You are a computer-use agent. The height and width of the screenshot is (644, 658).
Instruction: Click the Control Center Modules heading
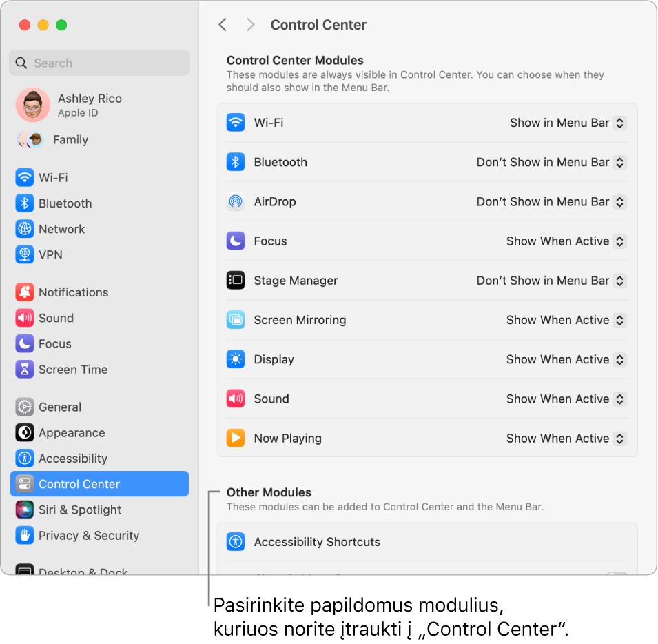pyautogui.click(x=295, y=61)
